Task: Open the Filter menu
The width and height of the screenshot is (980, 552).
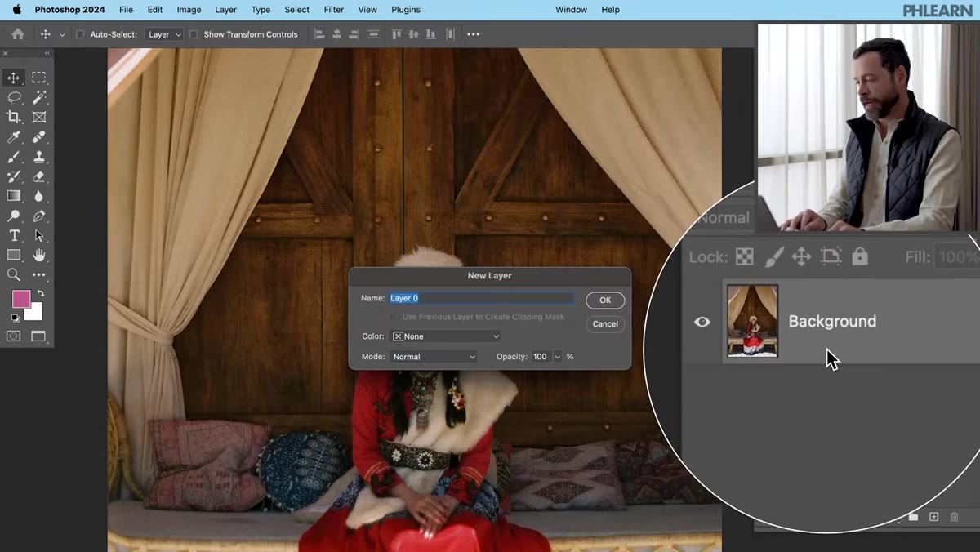Action: [333, 10]
